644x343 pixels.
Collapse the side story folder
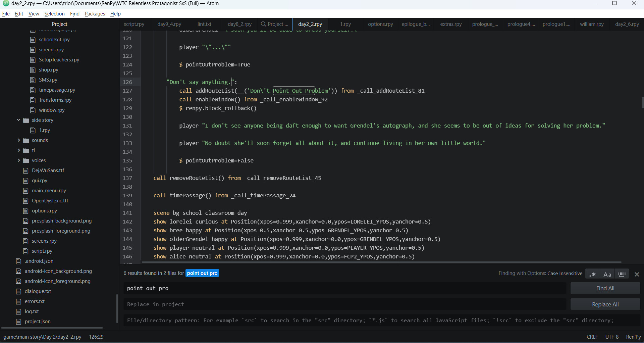(x=18, y=120)
